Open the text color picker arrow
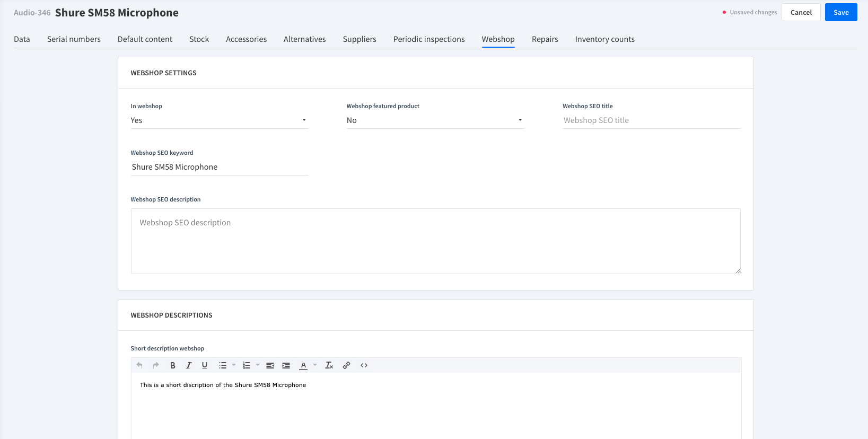 point(315,365)
